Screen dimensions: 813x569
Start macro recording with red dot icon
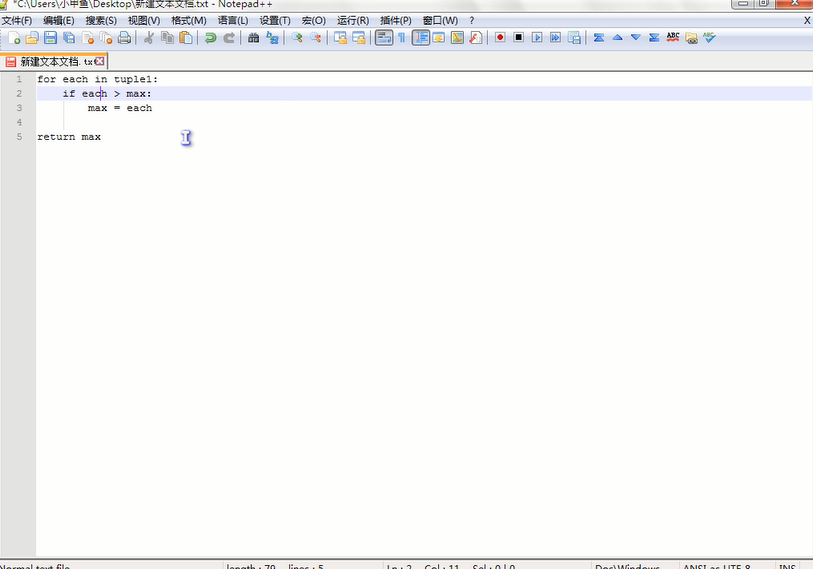tap(500, 38)
